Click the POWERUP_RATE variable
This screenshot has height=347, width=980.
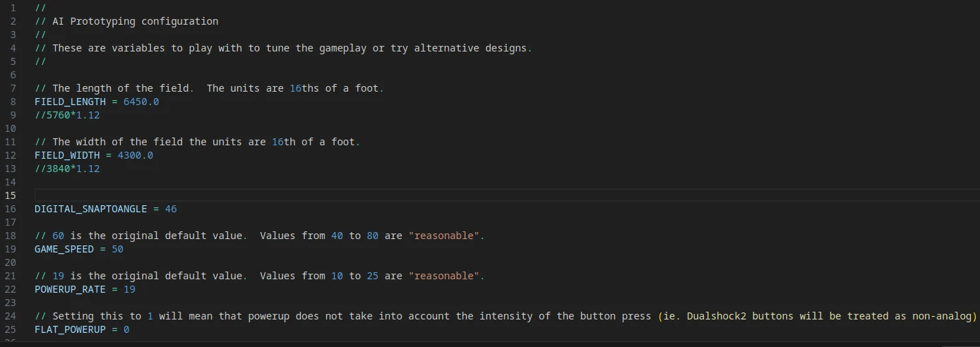point(70,289)
